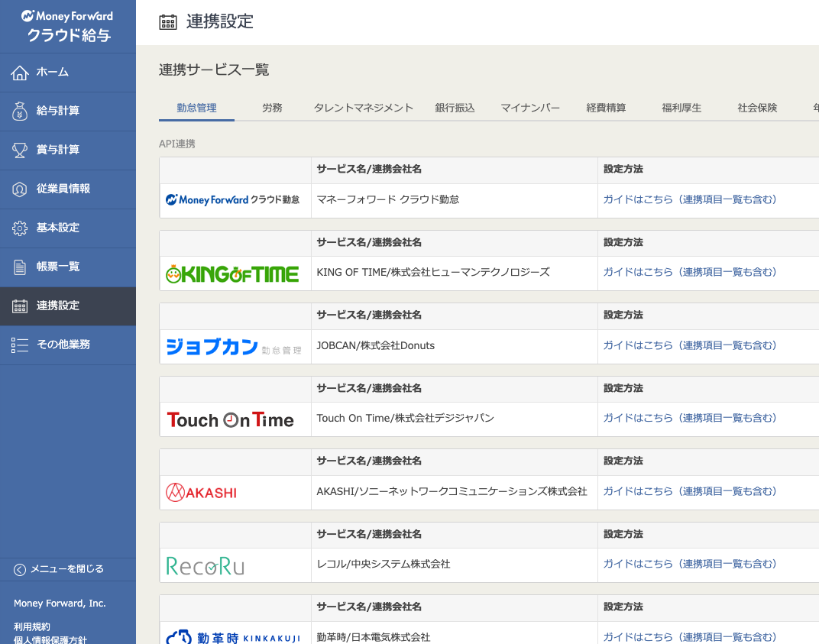Image resolution: width=819 pixels, height=644 pixels.
Task: Open 利用規約 link in sidebar footer
Action: click(x=32, y=626)
